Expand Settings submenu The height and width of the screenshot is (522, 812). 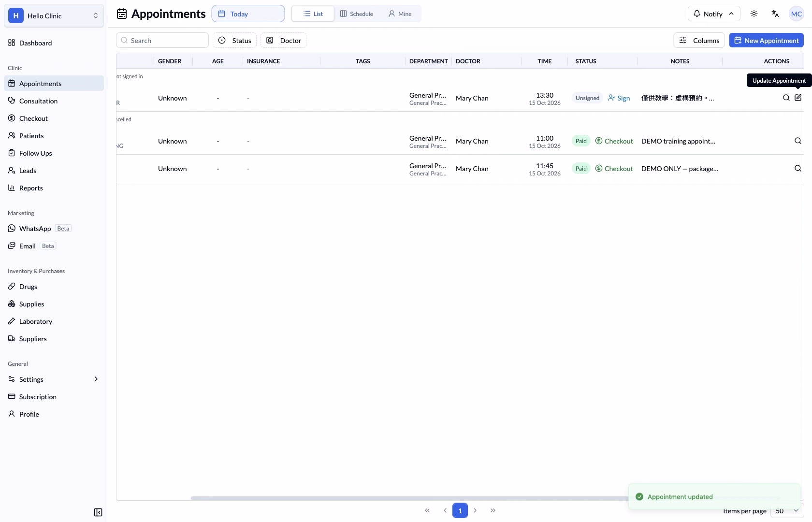pos(54,379)
